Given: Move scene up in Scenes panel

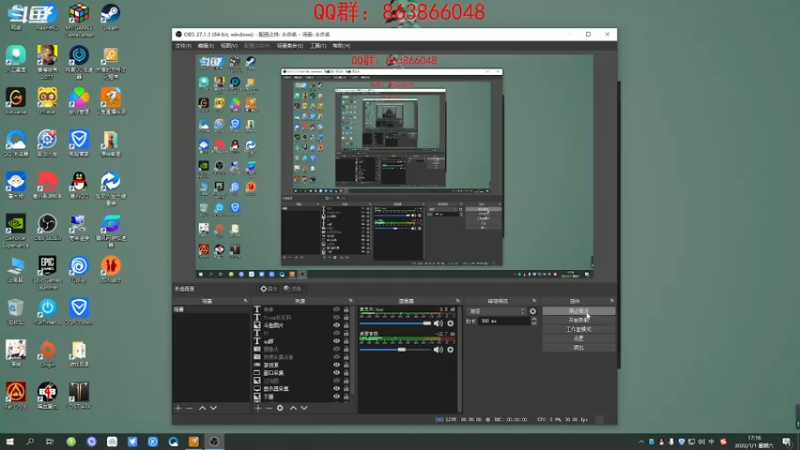Looking at the screenshot, I should pos(202,408).
